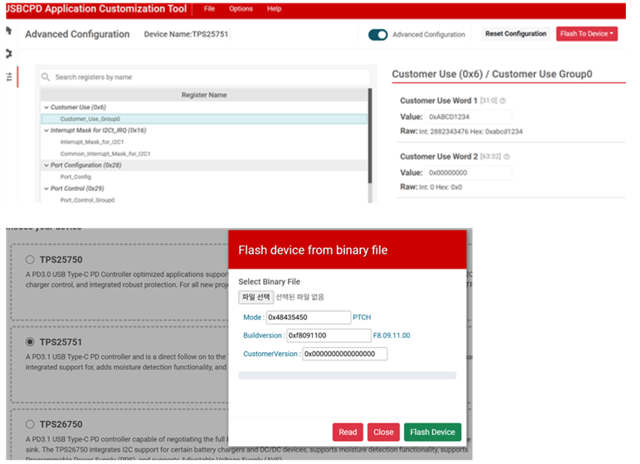The image size is (640, 464).
Task: Click the green Flash Device button
Action: [433, 432]
